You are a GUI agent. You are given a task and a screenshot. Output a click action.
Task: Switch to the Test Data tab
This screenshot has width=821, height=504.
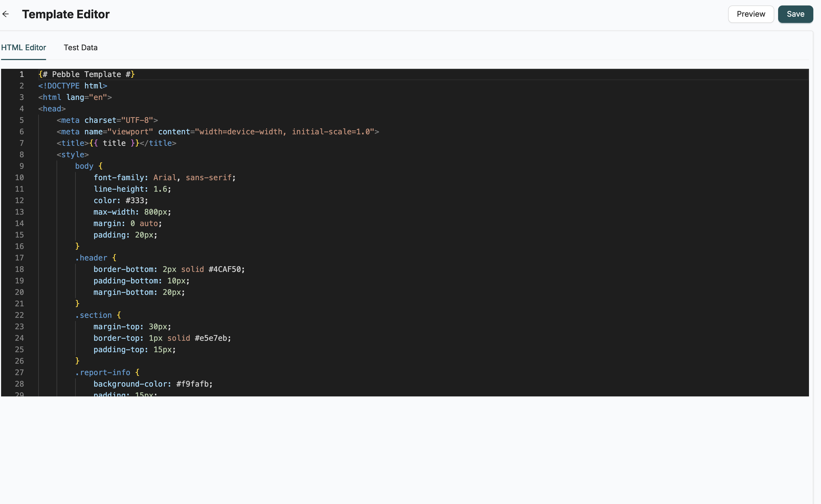(80, 48)
